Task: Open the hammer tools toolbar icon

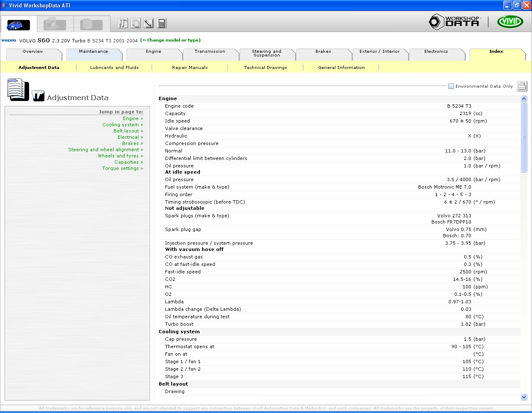Action: click(x=123, y=23)
